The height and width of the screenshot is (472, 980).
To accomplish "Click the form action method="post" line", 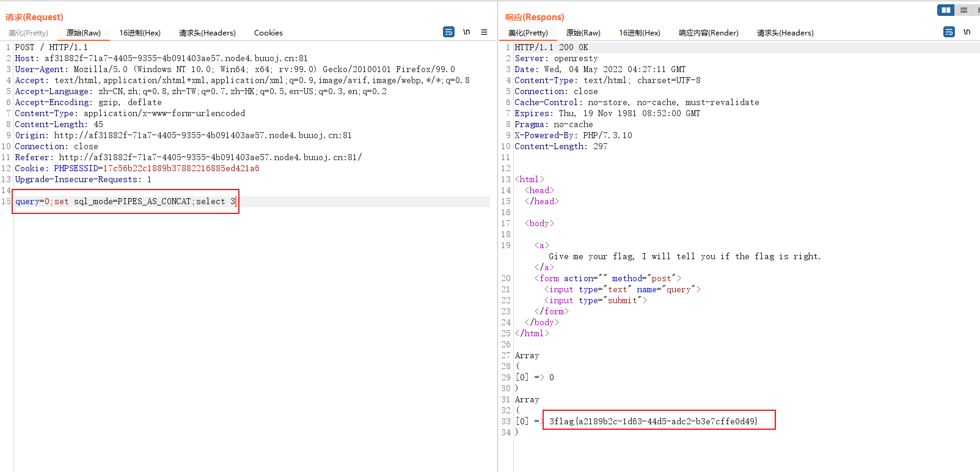I will click(607, 278).
